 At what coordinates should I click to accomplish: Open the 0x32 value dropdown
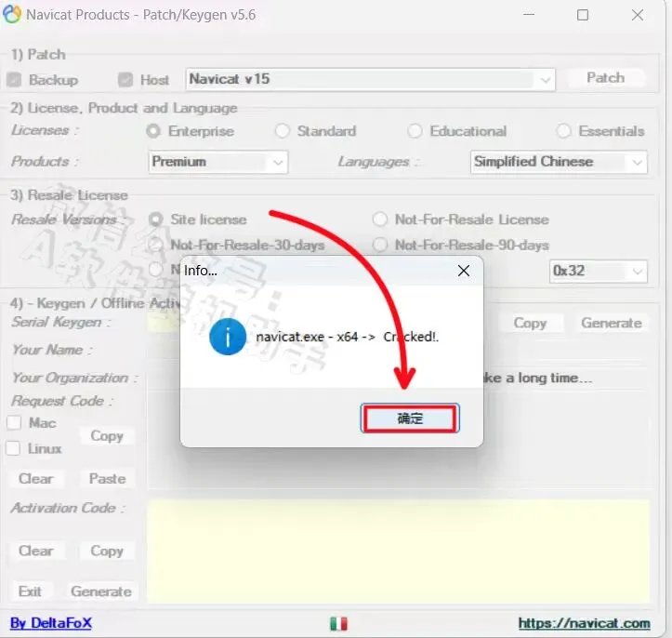click(x=598, y=271)
